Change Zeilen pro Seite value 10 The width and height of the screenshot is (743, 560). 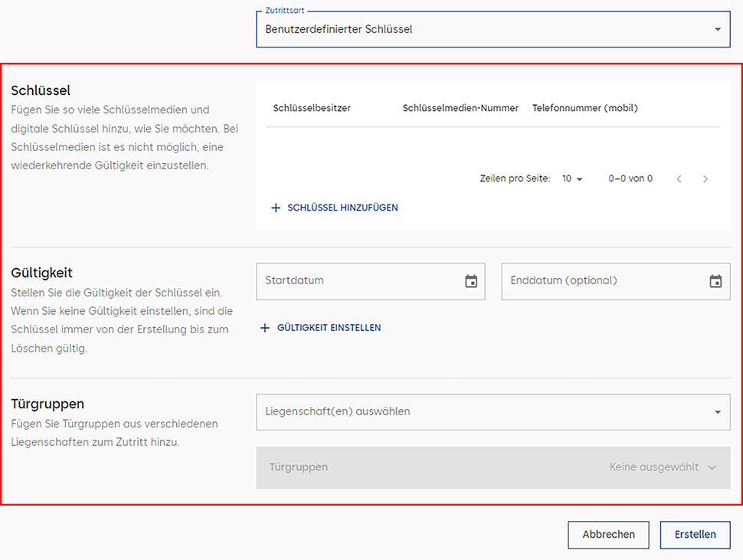572,178
